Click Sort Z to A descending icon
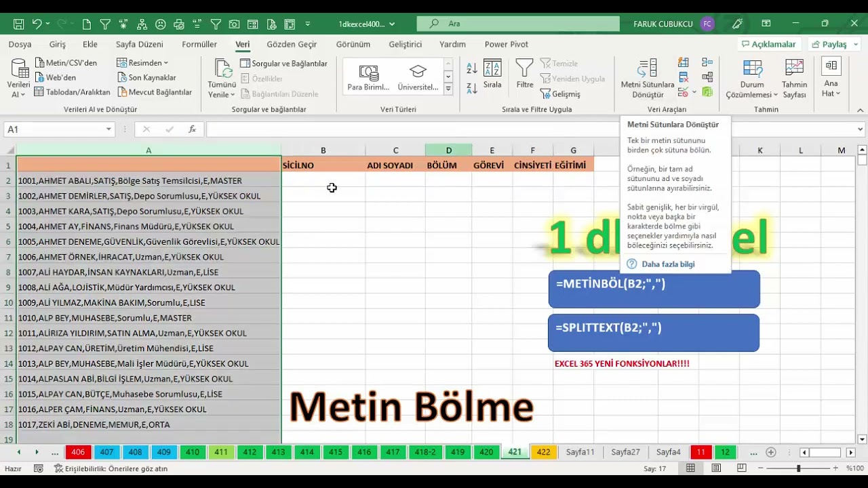The image size is (868, 488). point(472,88)
